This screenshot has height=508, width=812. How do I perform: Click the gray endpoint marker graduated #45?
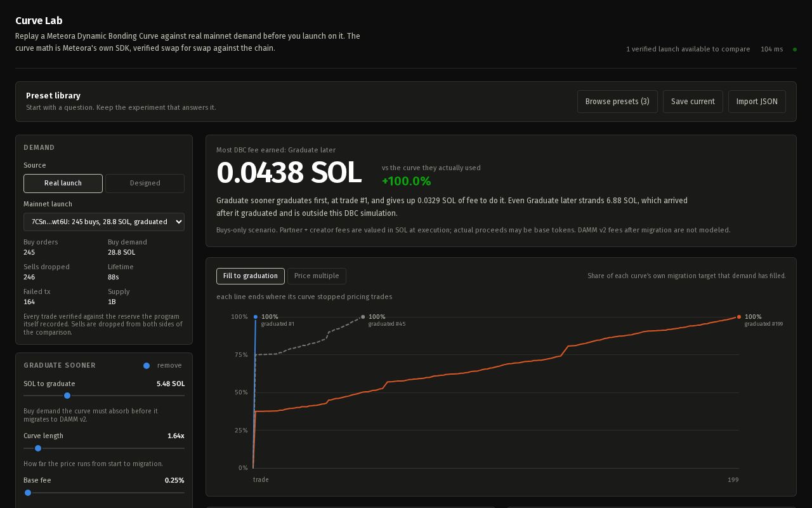(363, 317)
